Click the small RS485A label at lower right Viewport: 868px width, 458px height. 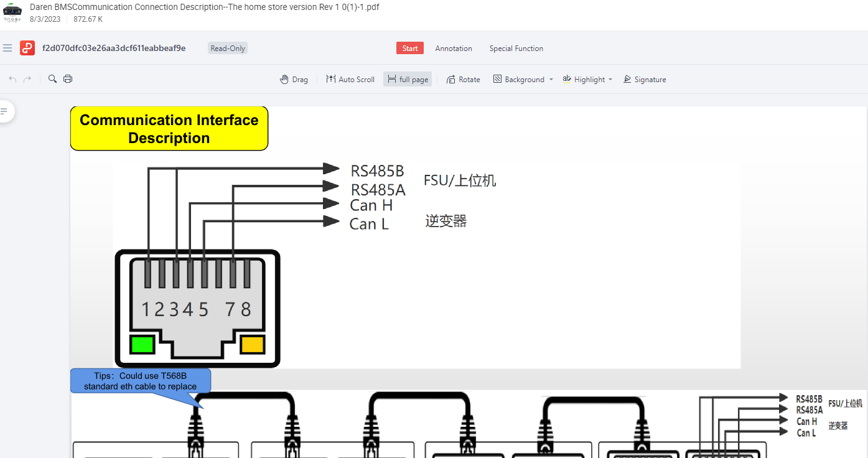click(x=810, y=410)
